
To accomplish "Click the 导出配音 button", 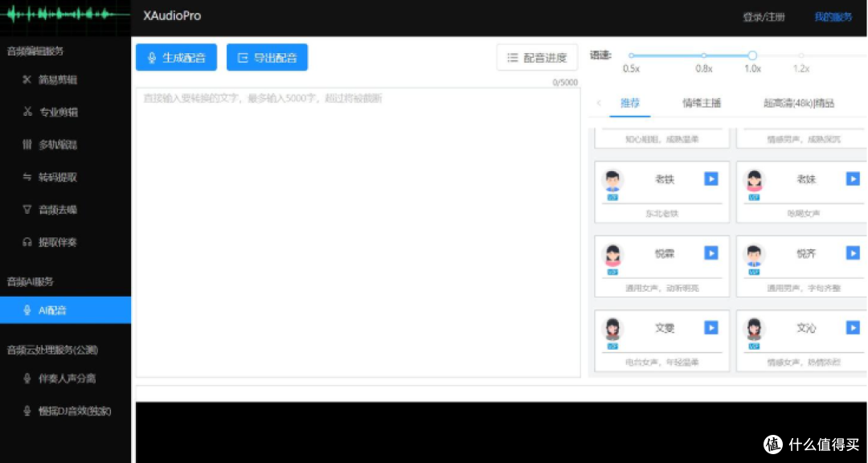I will point(267,58).
